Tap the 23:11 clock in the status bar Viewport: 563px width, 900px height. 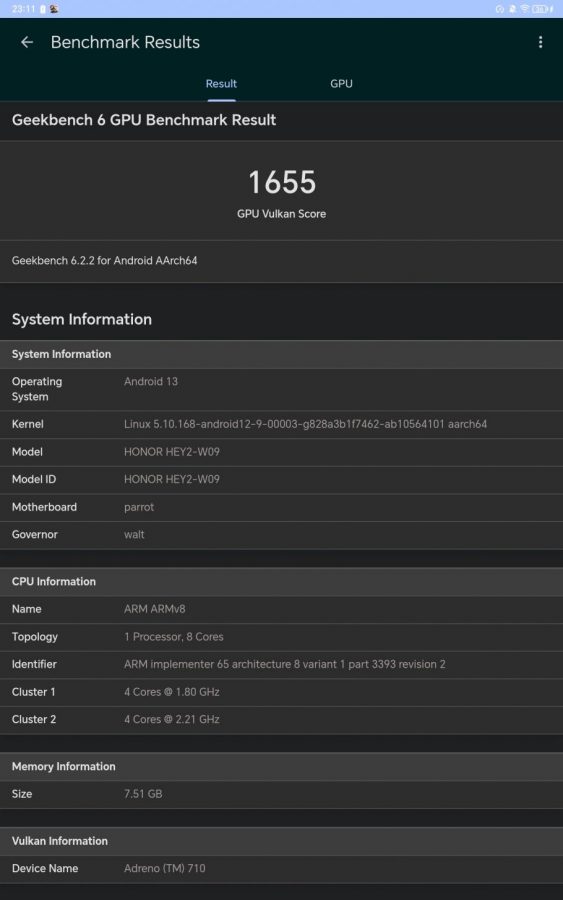point(24,9)
